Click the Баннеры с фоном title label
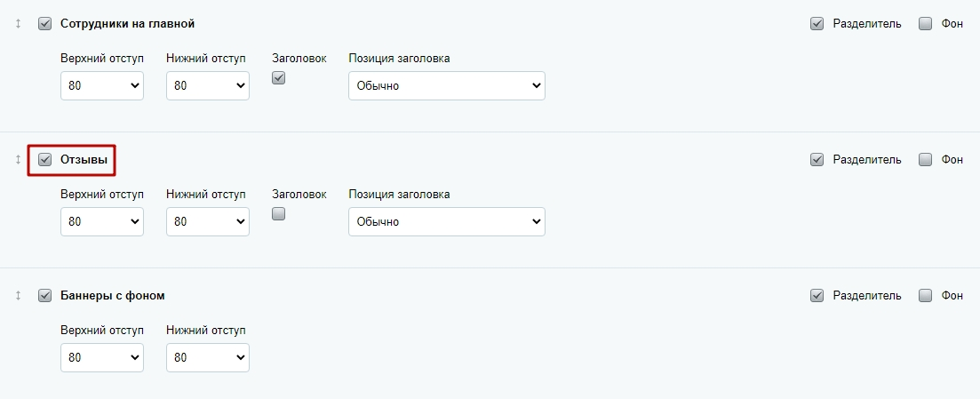980x399 pixels. [113, 296]
